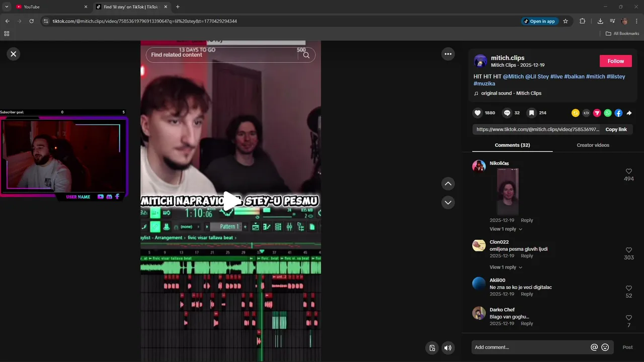
Task: Go to the previous video with up arrow
Action: click(448, 184)
